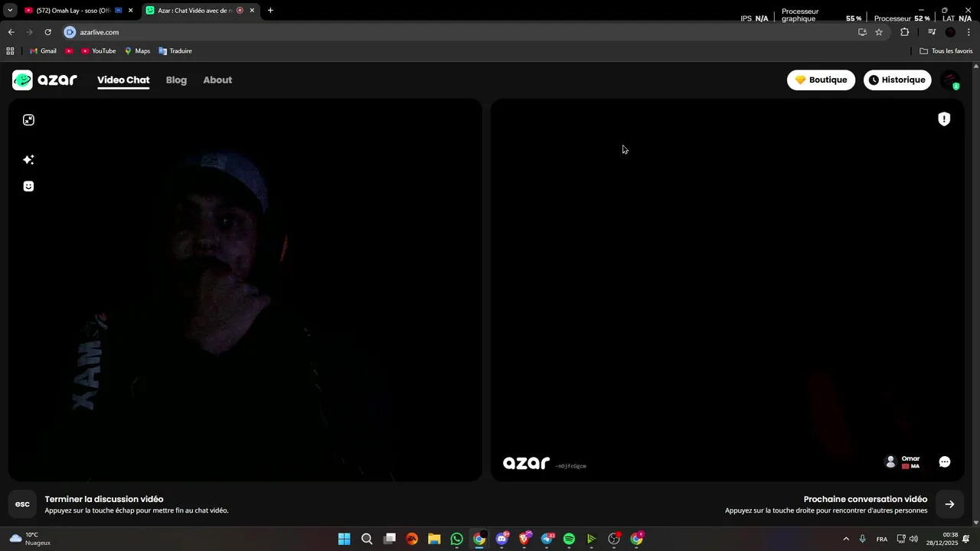Click next conversation arrow button
The width and height of the screenshot is (980, 551).
pyautogui.click(x=949, y=504)
